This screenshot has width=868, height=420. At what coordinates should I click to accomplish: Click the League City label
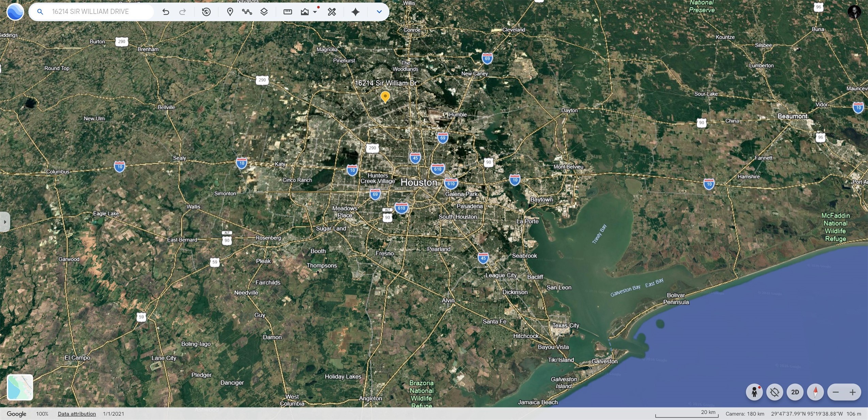tap(501, 275)
